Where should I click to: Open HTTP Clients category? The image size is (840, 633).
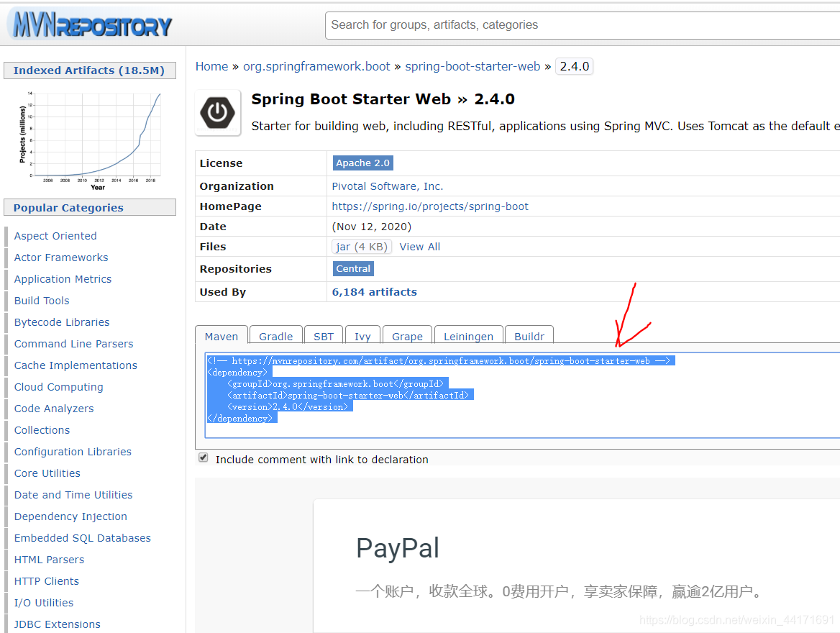[47, 581]
